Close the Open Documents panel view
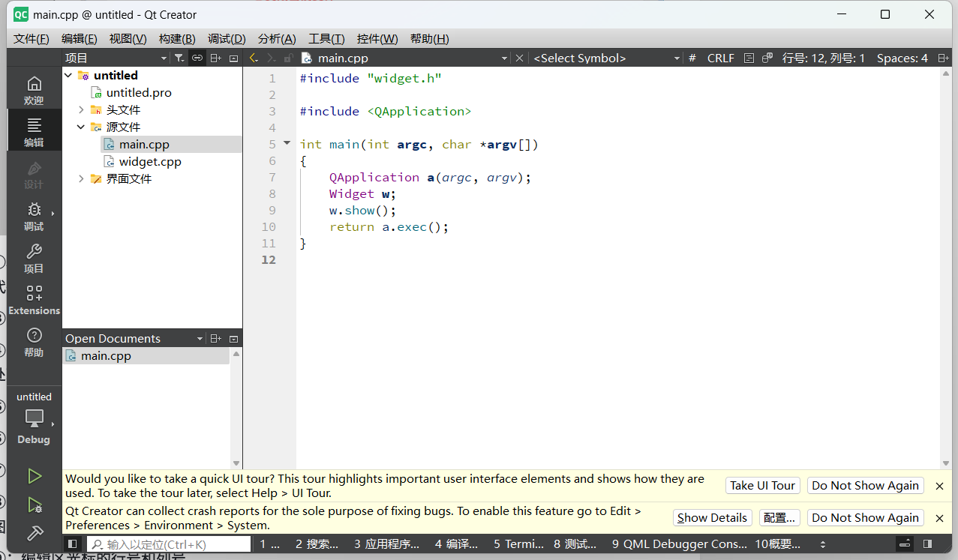The image size is (958, 560). 233,339
